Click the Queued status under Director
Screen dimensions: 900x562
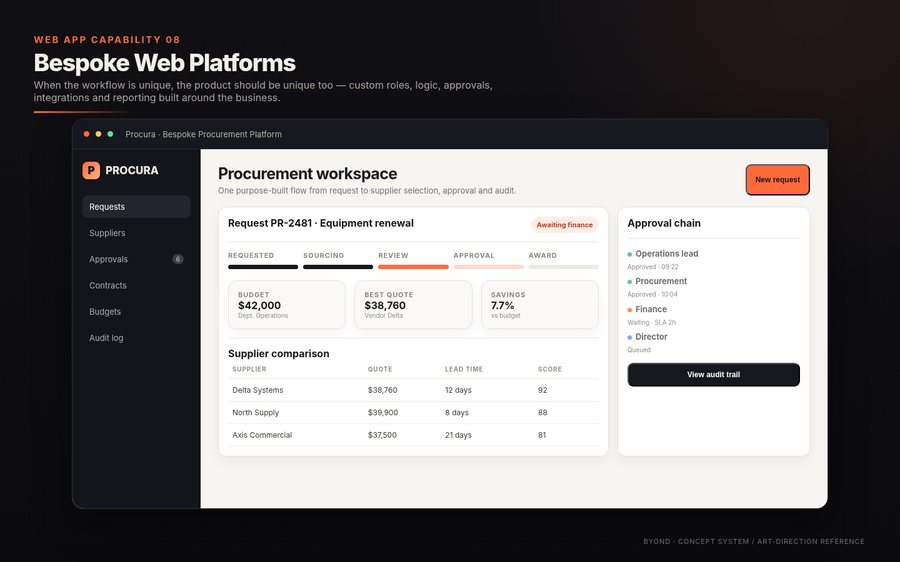pyautogui.click(x=639, y=350)
